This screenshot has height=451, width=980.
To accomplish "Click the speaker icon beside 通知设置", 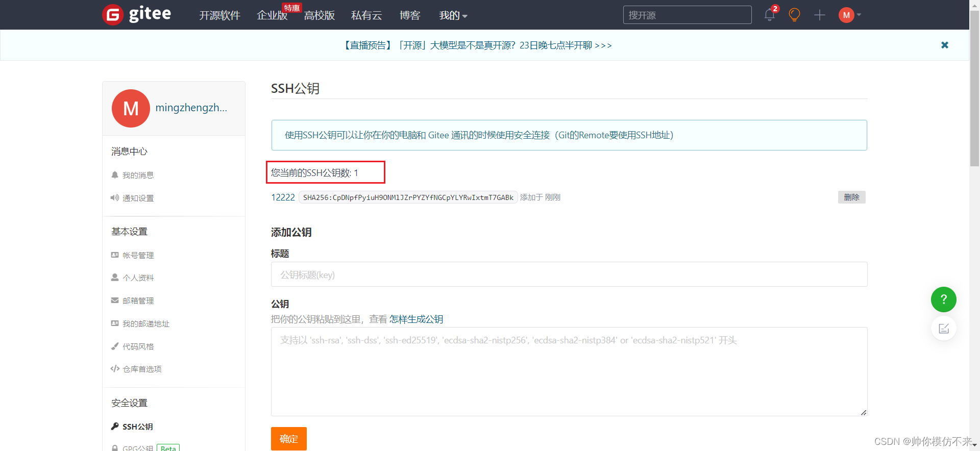I will [x=115, y=198].
